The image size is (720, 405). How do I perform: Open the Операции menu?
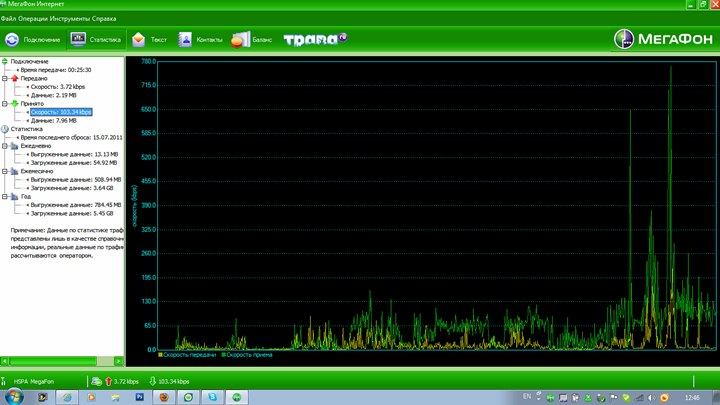pyautogui.click(x=33, y=19)
